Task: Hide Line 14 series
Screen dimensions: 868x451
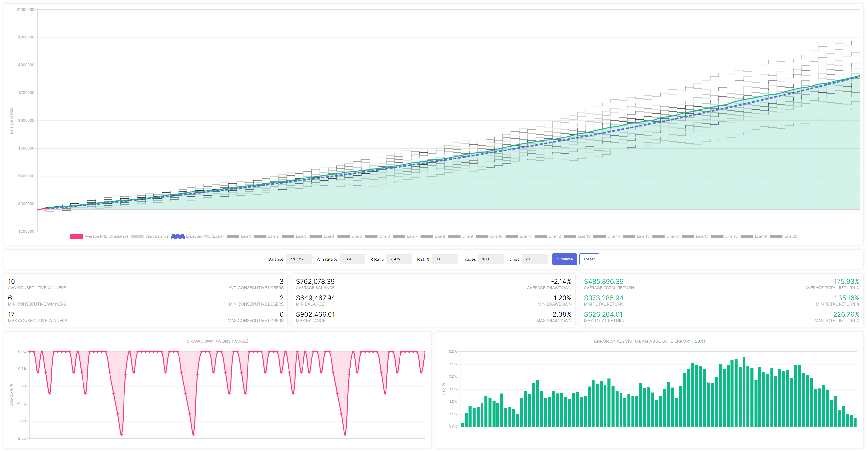Action: coord(606,236)
